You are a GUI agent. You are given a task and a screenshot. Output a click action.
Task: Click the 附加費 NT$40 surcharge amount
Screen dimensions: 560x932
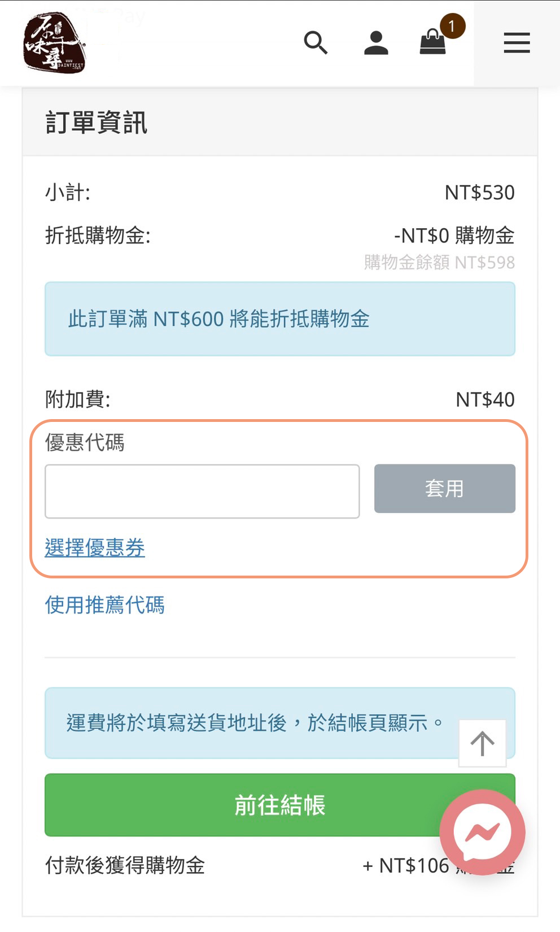485,400
